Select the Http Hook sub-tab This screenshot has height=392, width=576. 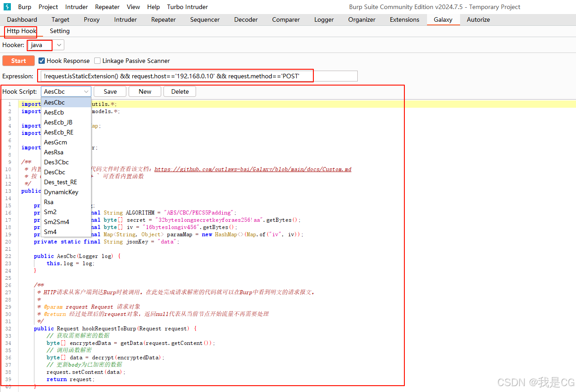21,31
